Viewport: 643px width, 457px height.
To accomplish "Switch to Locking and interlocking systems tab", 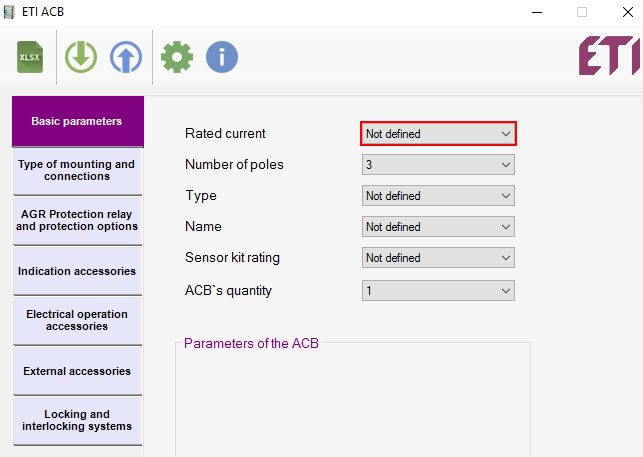I will pos(77,420).
